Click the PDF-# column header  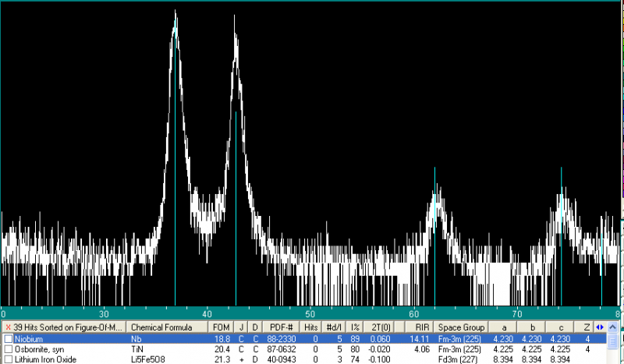281,327
